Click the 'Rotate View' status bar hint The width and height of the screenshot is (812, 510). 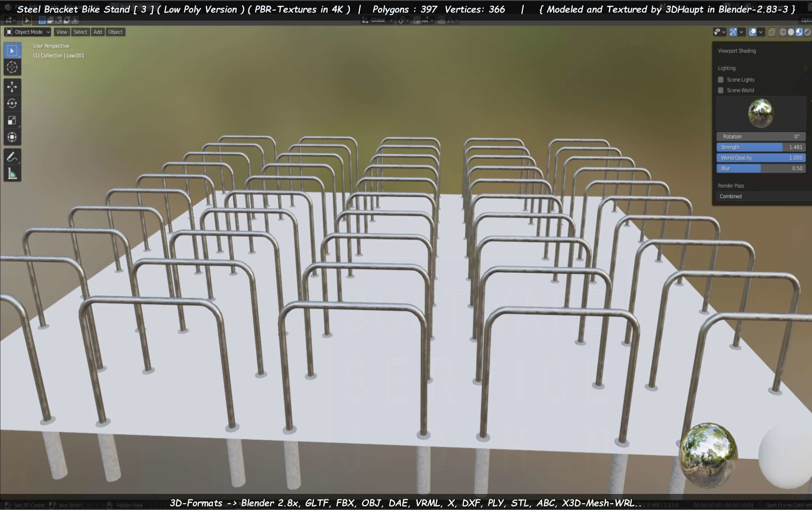coord(130,505)
